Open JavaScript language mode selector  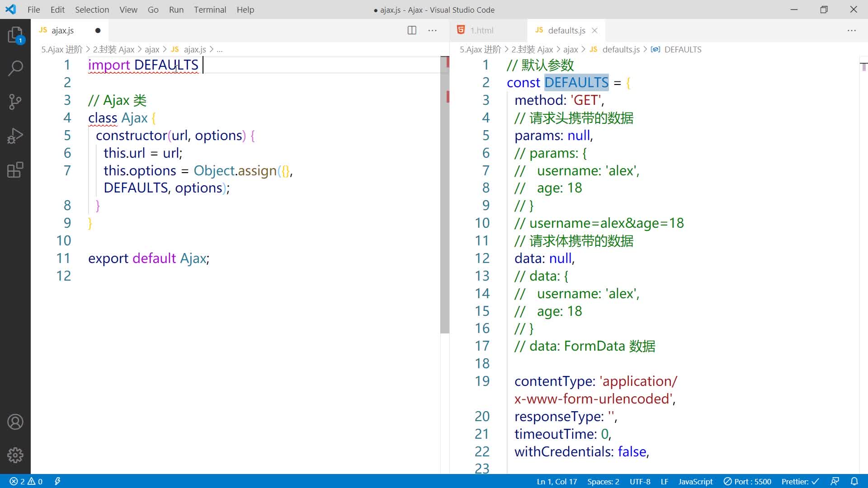695,482
